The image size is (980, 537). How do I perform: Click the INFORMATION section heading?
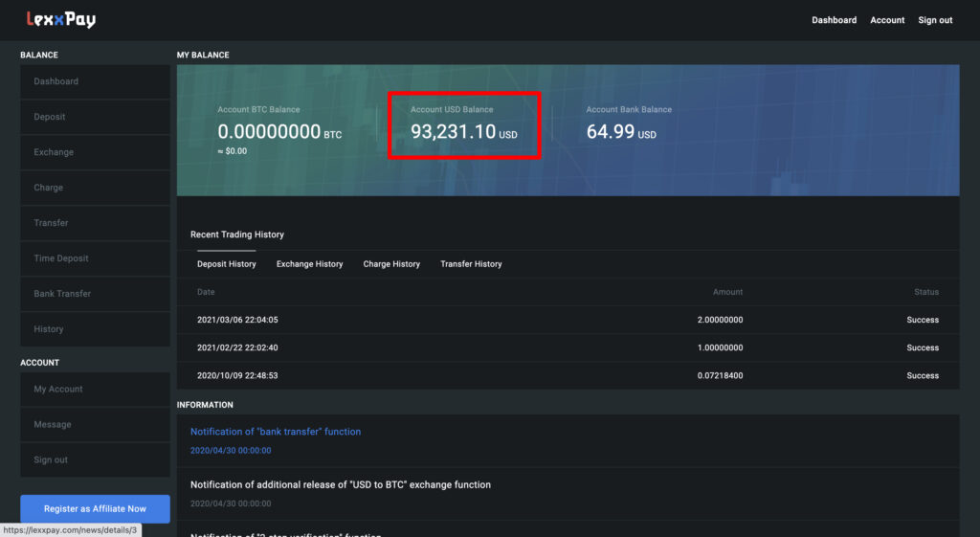pos(205,405)
